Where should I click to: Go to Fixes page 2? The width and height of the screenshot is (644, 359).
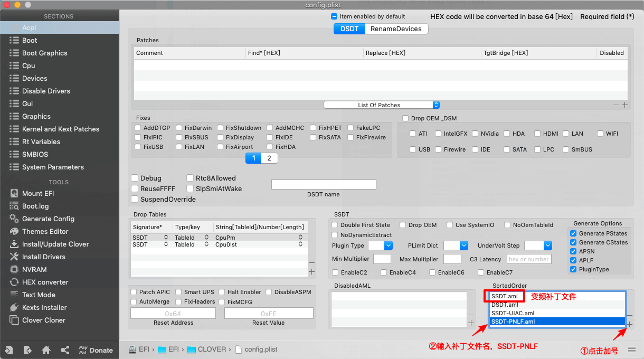click(x=269, y=158)
